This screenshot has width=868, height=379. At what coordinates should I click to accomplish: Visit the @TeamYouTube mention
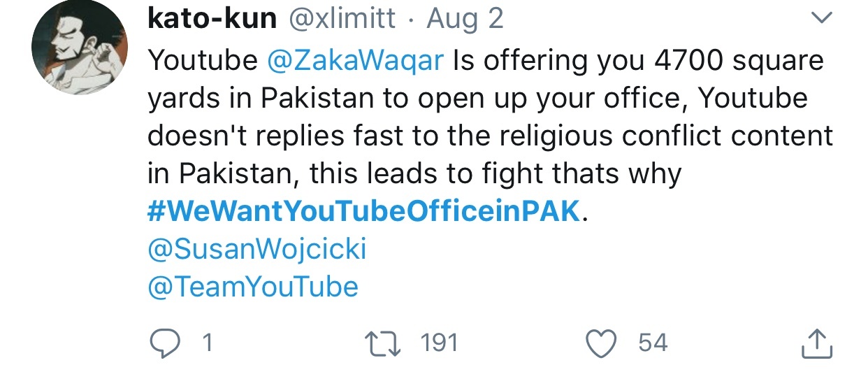click(253, 287)
